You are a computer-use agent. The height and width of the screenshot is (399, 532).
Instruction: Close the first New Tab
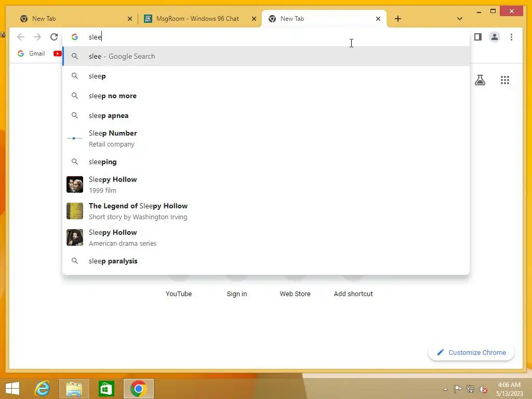click(129, 19)
